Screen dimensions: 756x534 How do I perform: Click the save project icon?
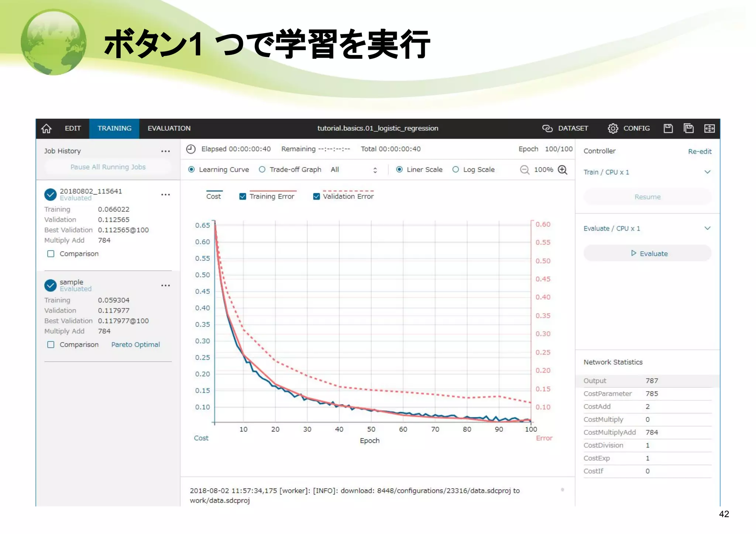click(x=668, y=128)
